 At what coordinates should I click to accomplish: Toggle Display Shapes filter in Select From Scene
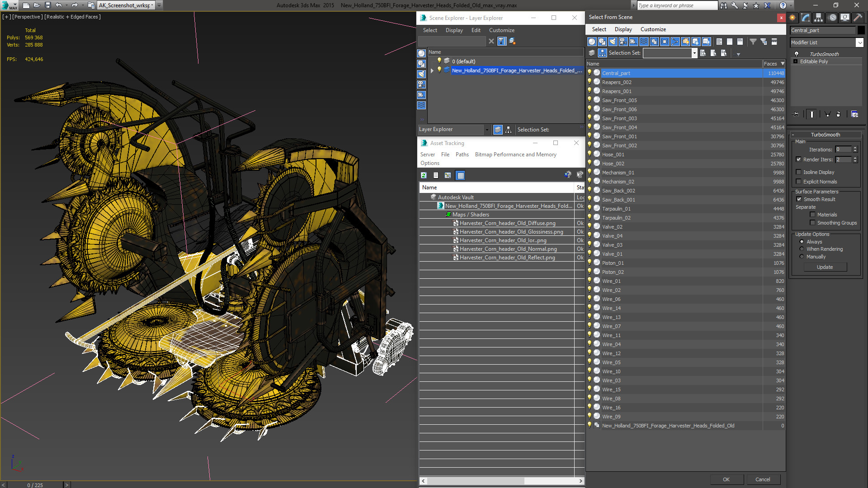(x=602, y=42)
